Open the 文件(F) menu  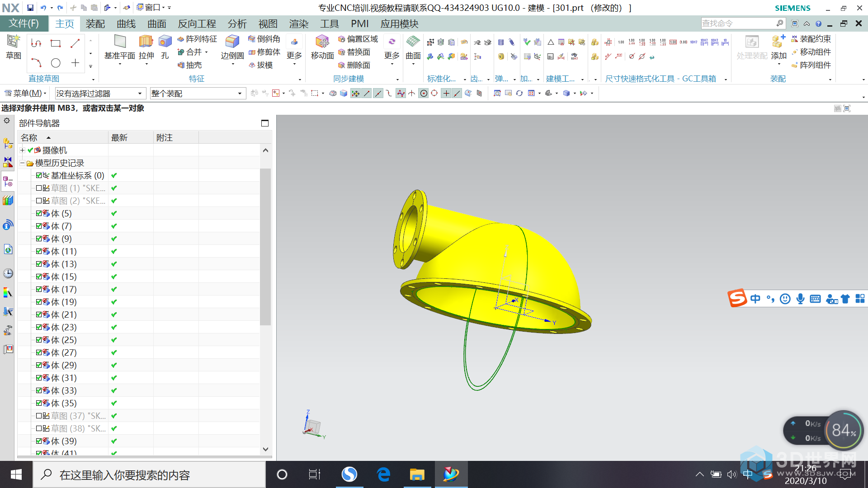24,23
